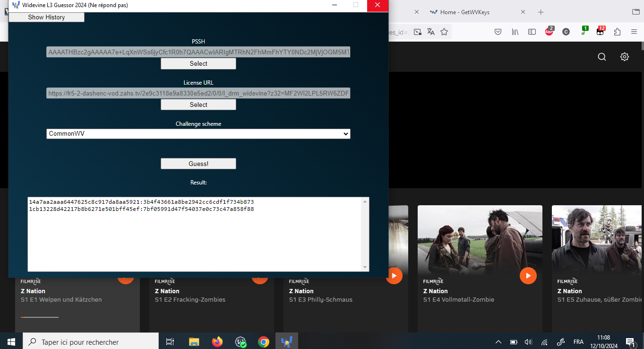Open the Extensions puzzle piece menu
Image resolution: width=644 pixels, height=349 pixels.
point(617,32)
